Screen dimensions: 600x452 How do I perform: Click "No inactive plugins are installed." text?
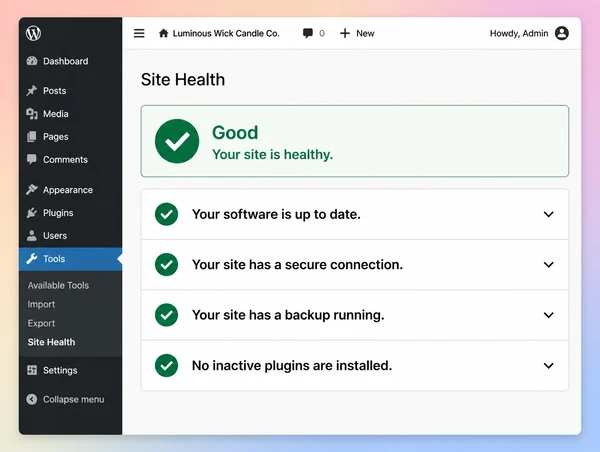292,366
